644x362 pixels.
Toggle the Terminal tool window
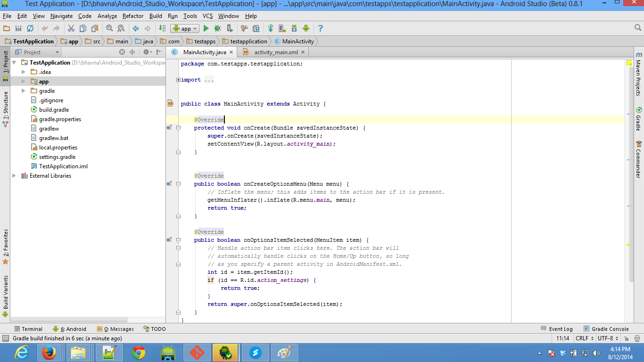[x=28, y=329]
